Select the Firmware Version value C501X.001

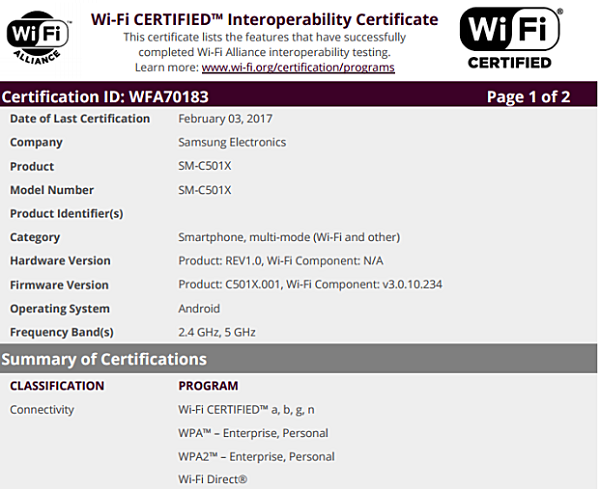(x=310, y=284)
